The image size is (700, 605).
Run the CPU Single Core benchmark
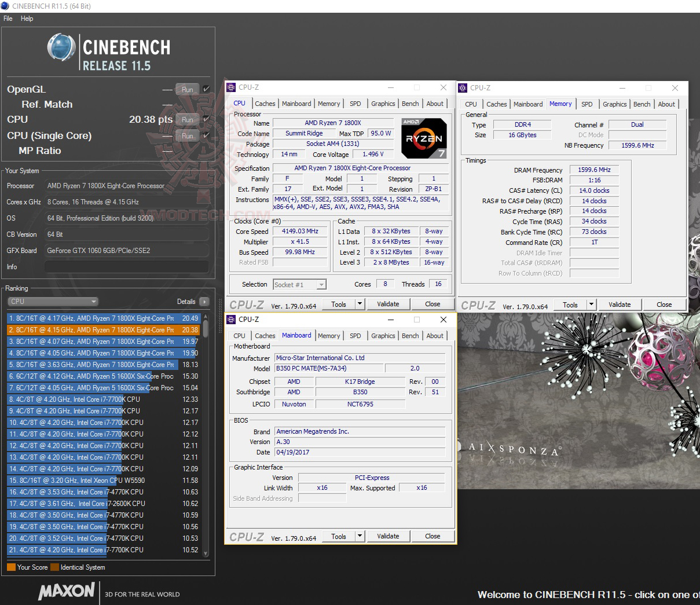click(188, 135)
